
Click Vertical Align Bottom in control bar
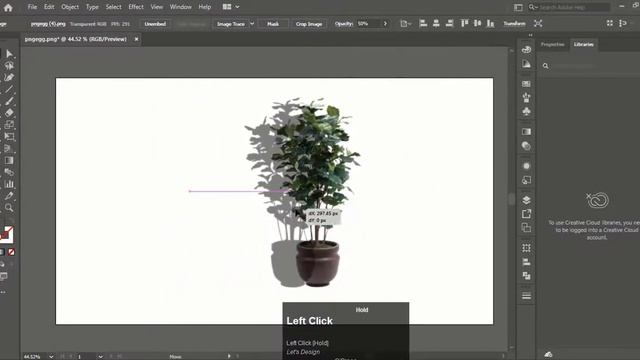coord(491,24)
